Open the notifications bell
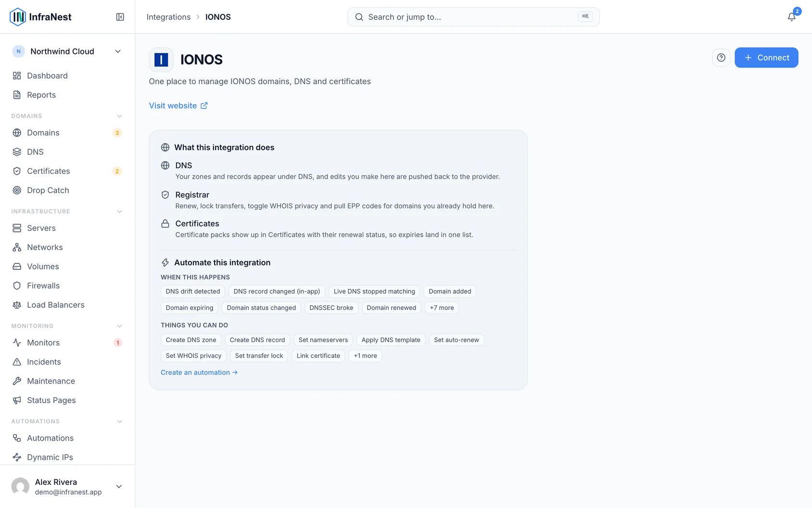Image resolution: width=812 pixels, height=508 pixels. (791, 17)
